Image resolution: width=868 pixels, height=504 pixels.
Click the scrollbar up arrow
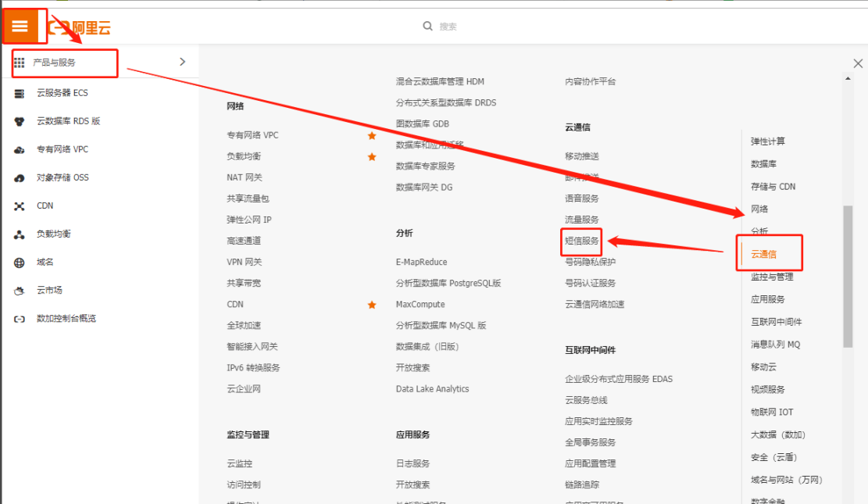[x=848, y=79]
